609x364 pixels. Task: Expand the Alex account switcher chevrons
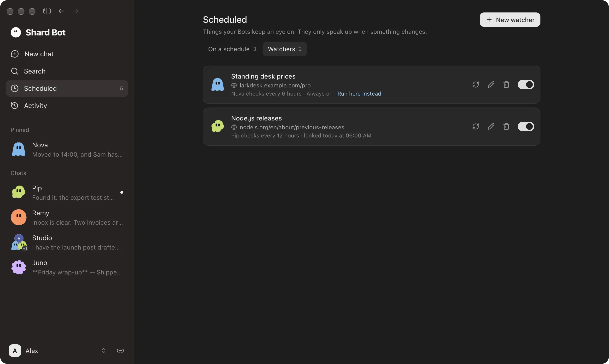(x=104, y=351)
